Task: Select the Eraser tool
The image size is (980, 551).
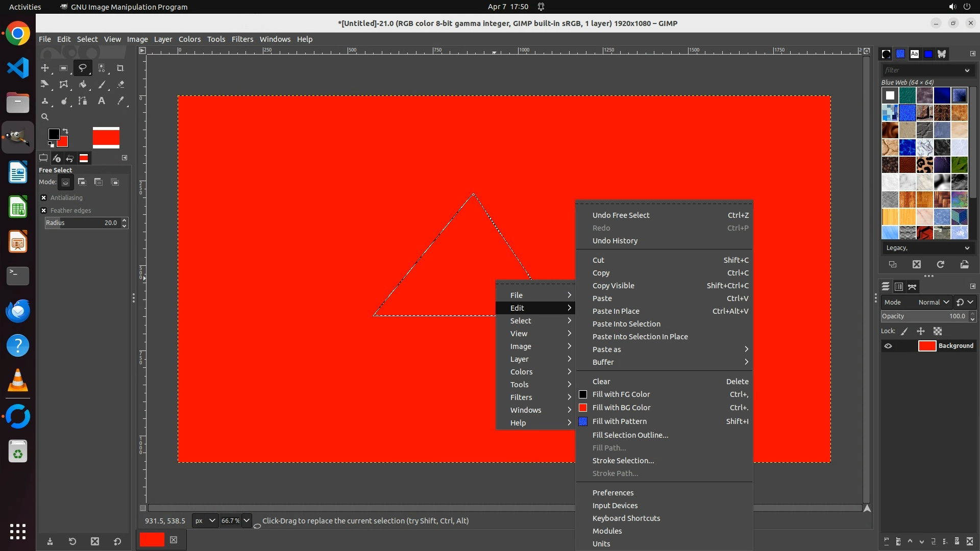Action: [x=120, y=84]
